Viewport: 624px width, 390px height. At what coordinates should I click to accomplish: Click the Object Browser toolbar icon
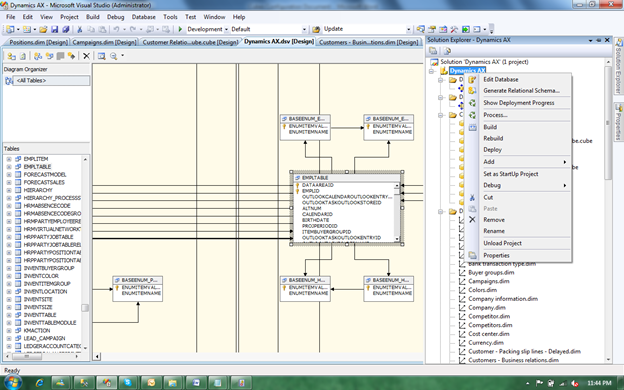pos(443,29)
